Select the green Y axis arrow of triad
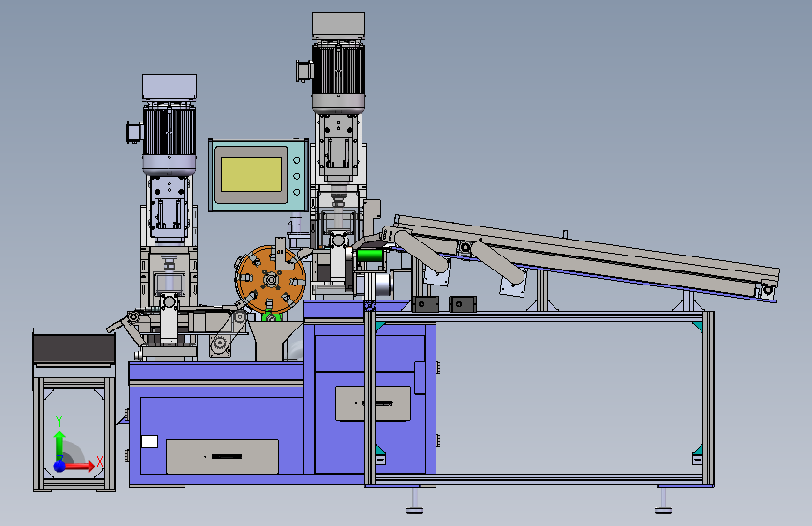Screen dimensions: 812x526 (x=59, y=445)
